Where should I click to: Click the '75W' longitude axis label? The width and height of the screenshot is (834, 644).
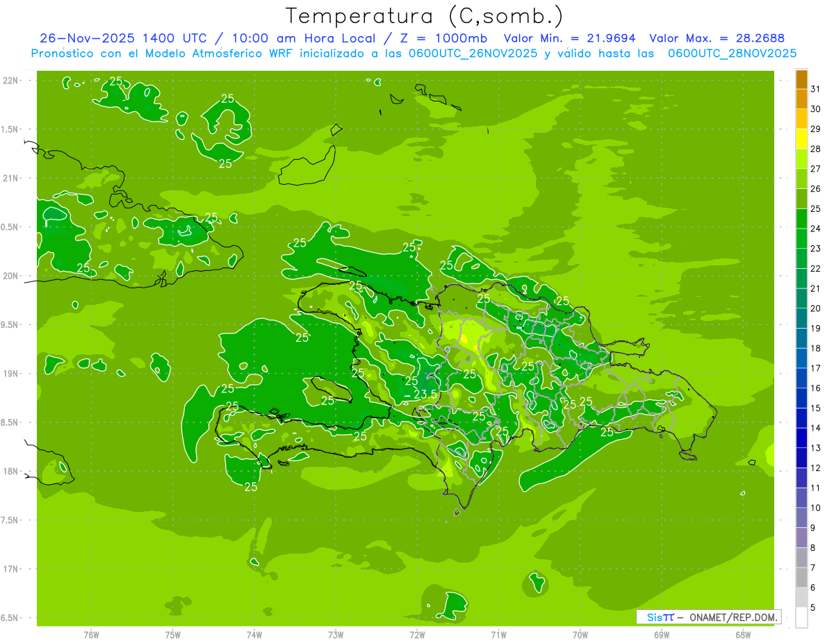[x=173, y=635]
